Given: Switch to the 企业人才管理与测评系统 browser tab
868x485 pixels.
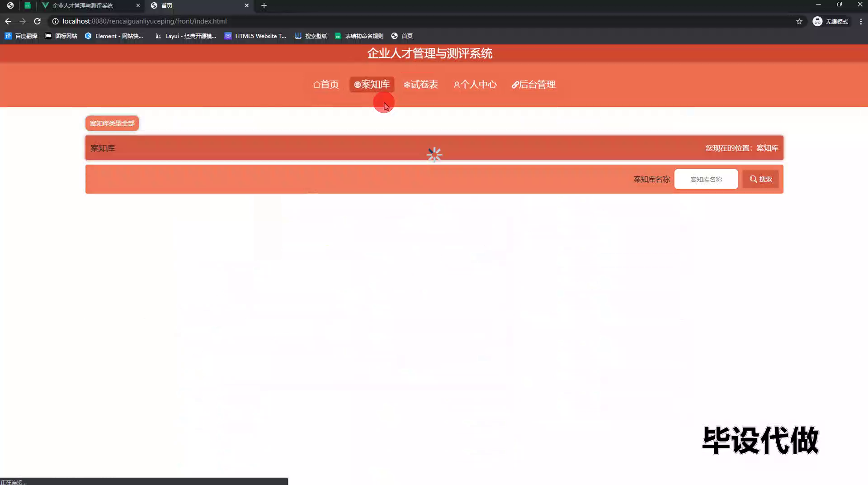Looking at the screenshot, I should pos(83,5).
